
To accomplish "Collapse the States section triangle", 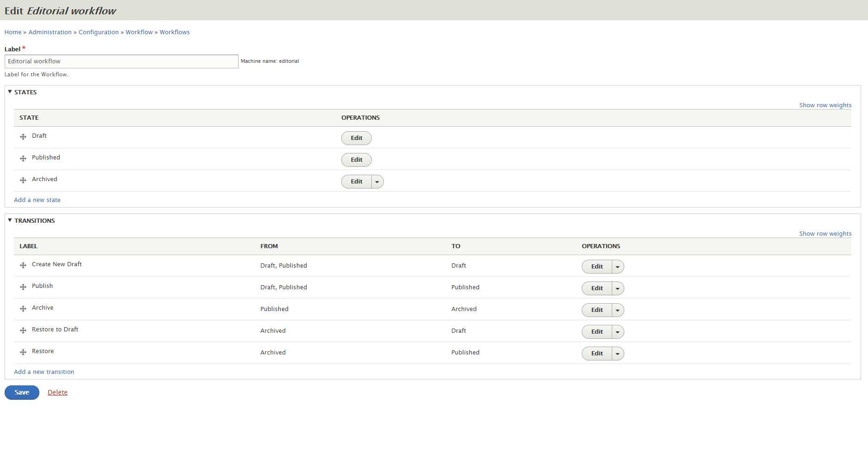I will click(x=10, y=92).
